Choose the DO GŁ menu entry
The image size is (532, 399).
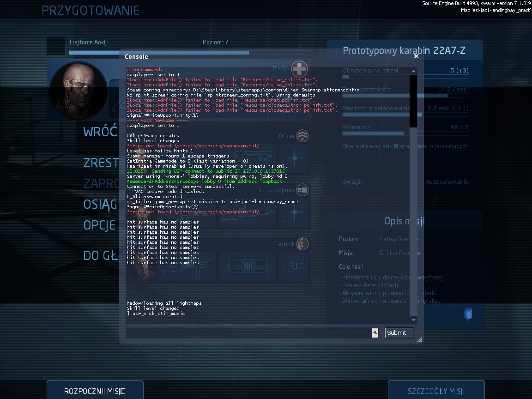101,255
